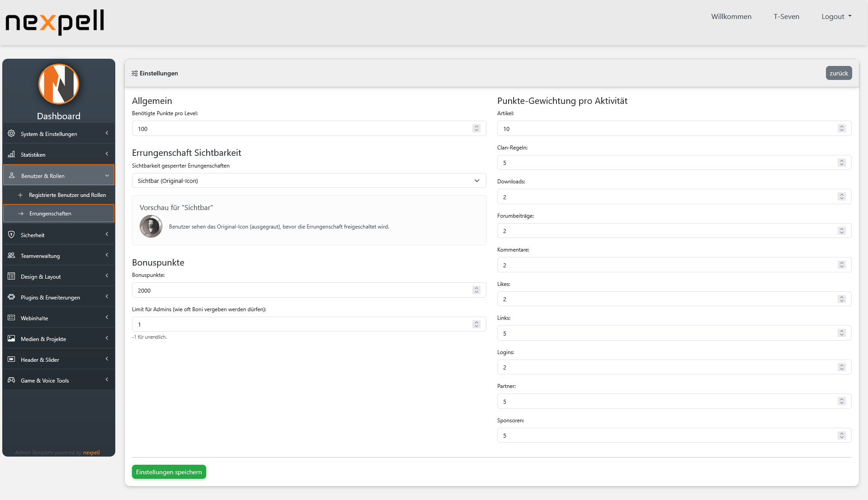
Task: Click the zurück button
Action: pos(839,73)
